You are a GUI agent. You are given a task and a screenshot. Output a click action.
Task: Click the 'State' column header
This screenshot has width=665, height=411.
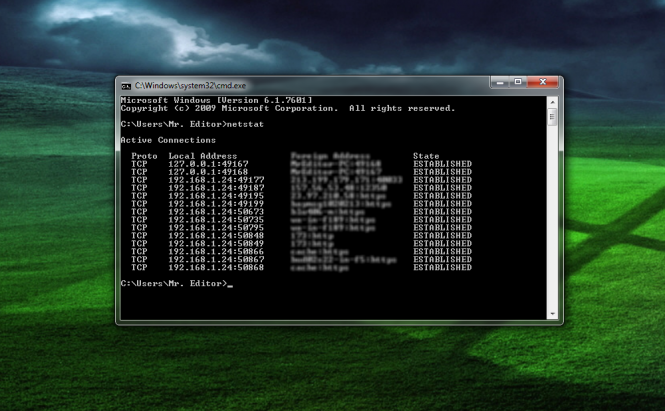pos(426,156)
